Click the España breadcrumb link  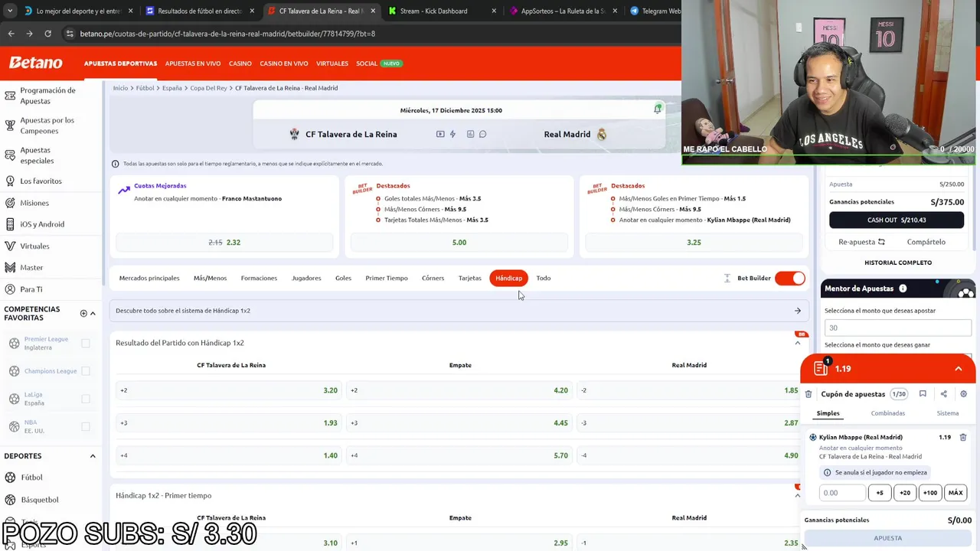(x=171, y=88)
